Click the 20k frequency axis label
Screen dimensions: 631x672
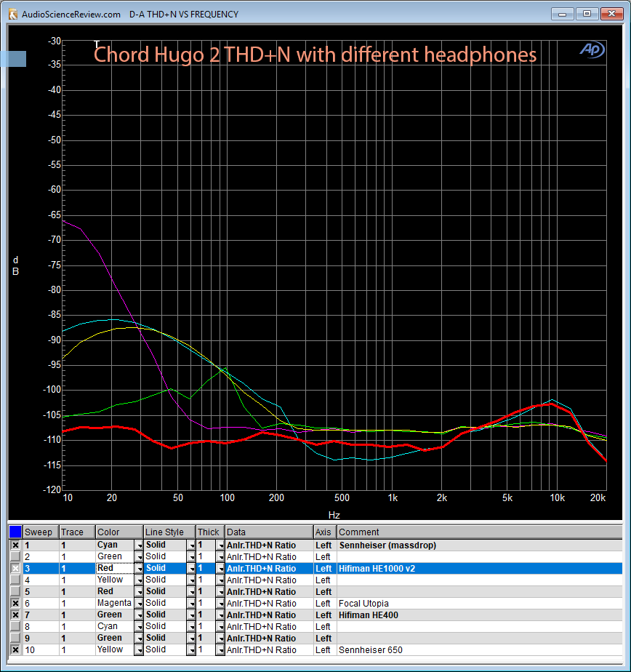click(598, 497)
